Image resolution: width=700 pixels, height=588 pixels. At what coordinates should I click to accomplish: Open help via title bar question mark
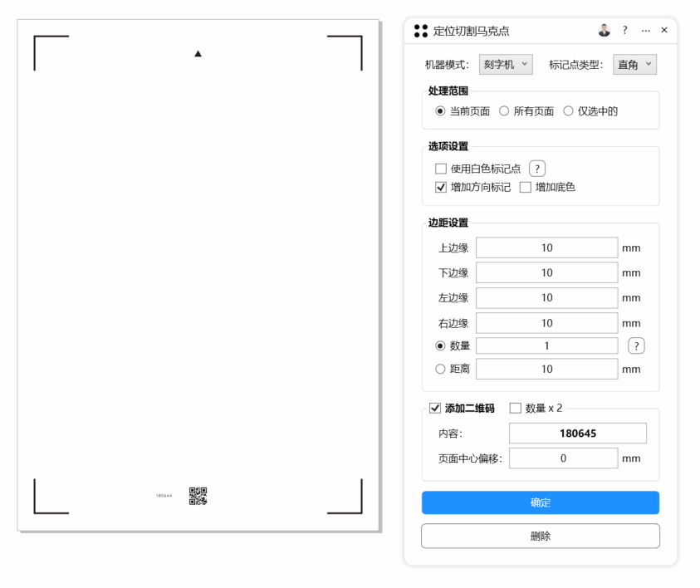624,30
